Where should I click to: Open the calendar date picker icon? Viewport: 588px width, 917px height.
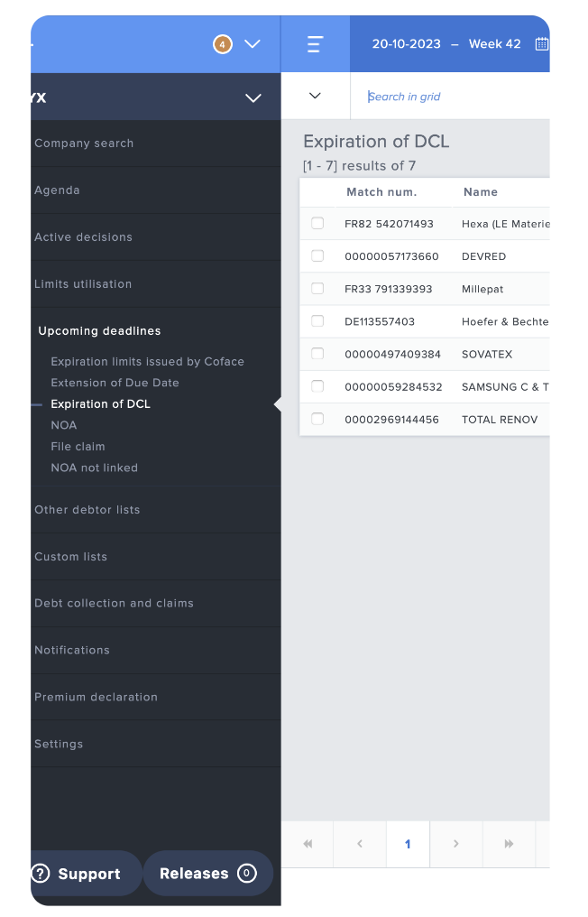pyautogui.click(x=541, y=43)
